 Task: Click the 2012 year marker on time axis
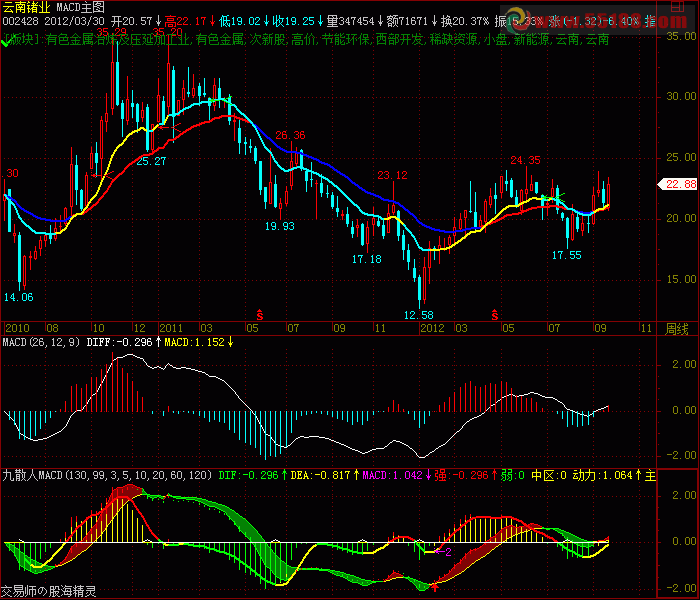point(432,327)
